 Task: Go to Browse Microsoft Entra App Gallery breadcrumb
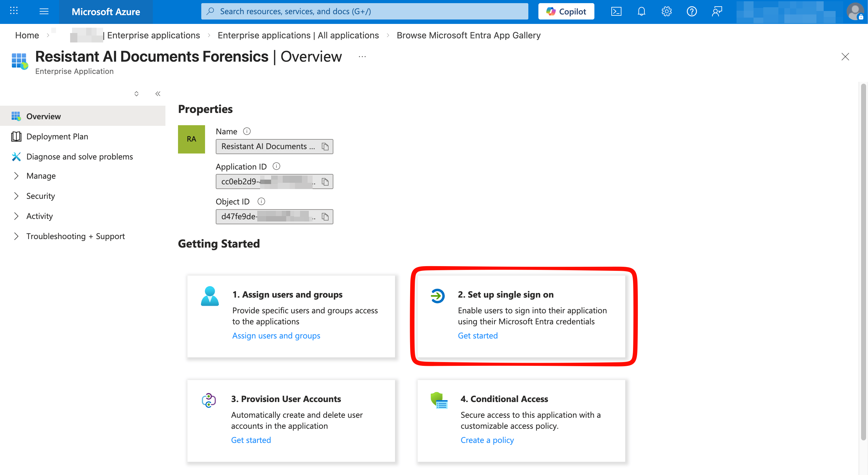[468, 36]
